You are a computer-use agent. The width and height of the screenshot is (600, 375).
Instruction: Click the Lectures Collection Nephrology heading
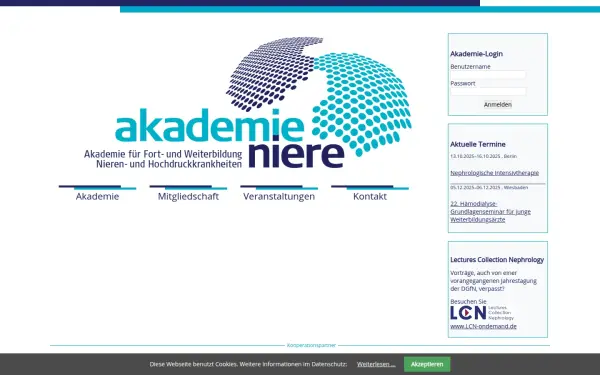[497, 260]
